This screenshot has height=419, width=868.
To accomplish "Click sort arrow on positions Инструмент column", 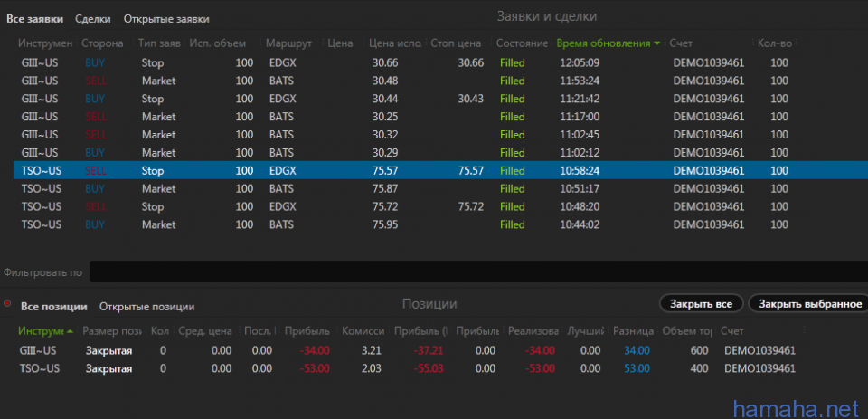I will [x=71, y=331].
